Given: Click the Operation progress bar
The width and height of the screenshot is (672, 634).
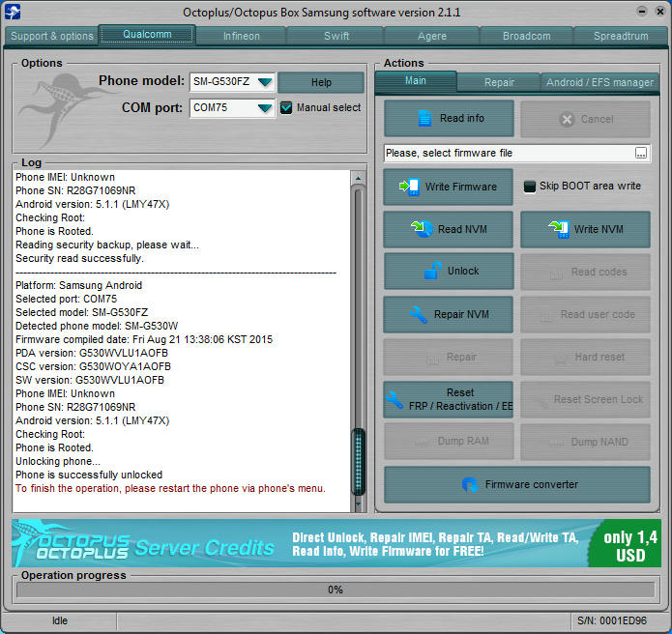Looking at the screenshot, I should 336,590.
